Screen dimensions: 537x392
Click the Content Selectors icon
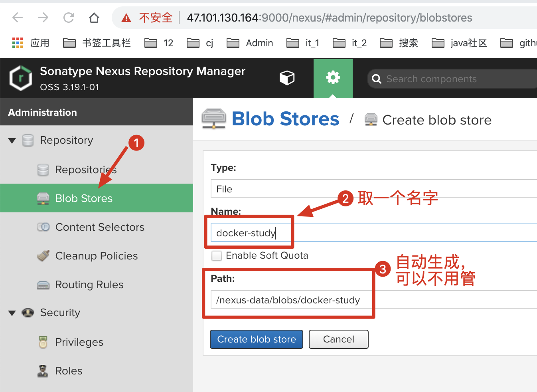43,227
